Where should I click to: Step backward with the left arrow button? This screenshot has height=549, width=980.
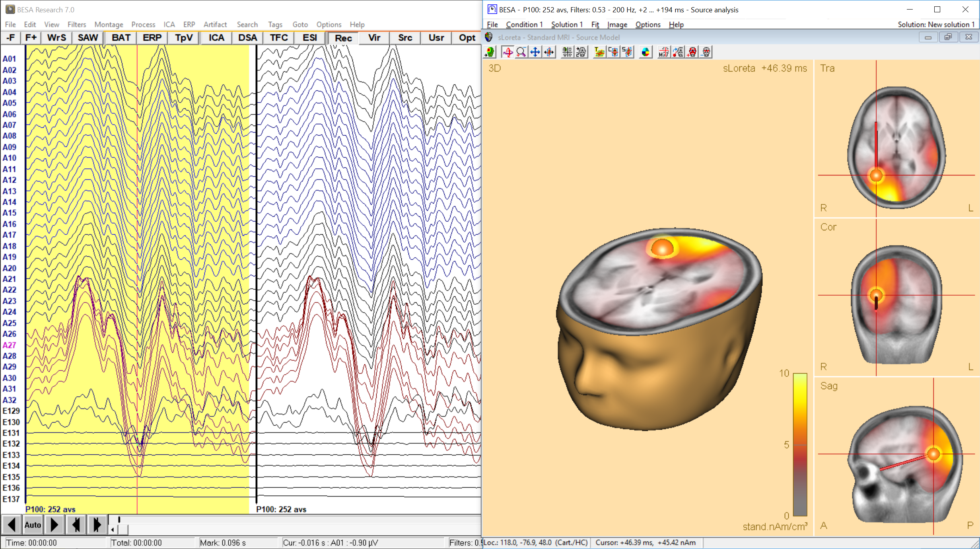[x=12, y=525]
